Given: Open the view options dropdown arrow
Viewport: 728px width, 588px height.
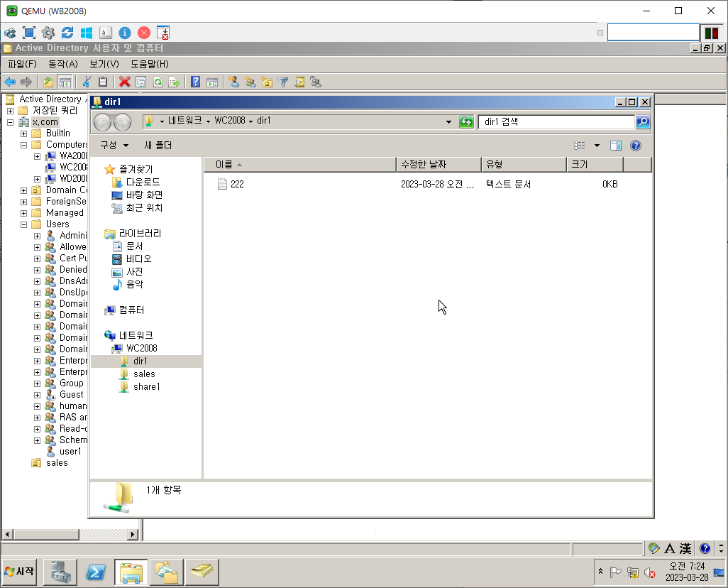Looking at the screenshot, I should [x=597, y=146].
